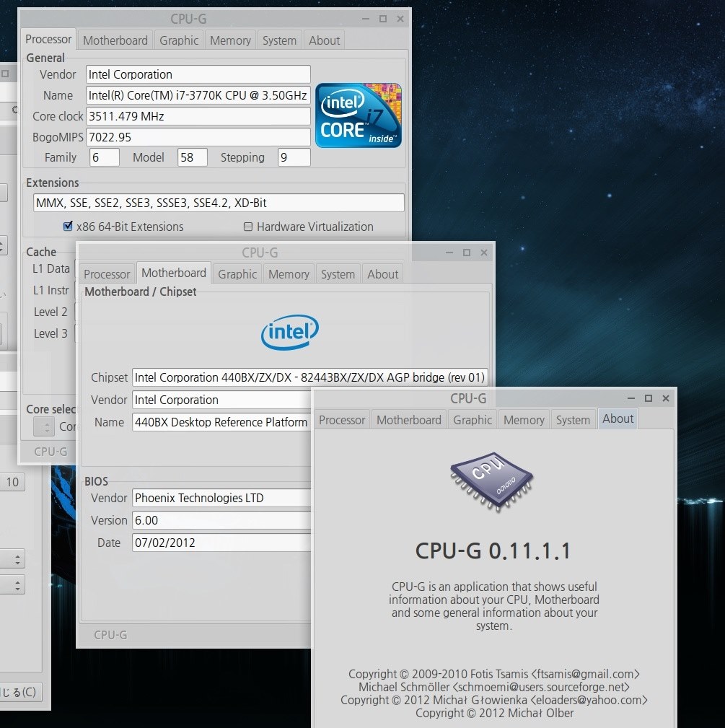Screen dimensions: 725x728
Task: Click the Intel Core i7 inside logo
Action: (359, 115)
